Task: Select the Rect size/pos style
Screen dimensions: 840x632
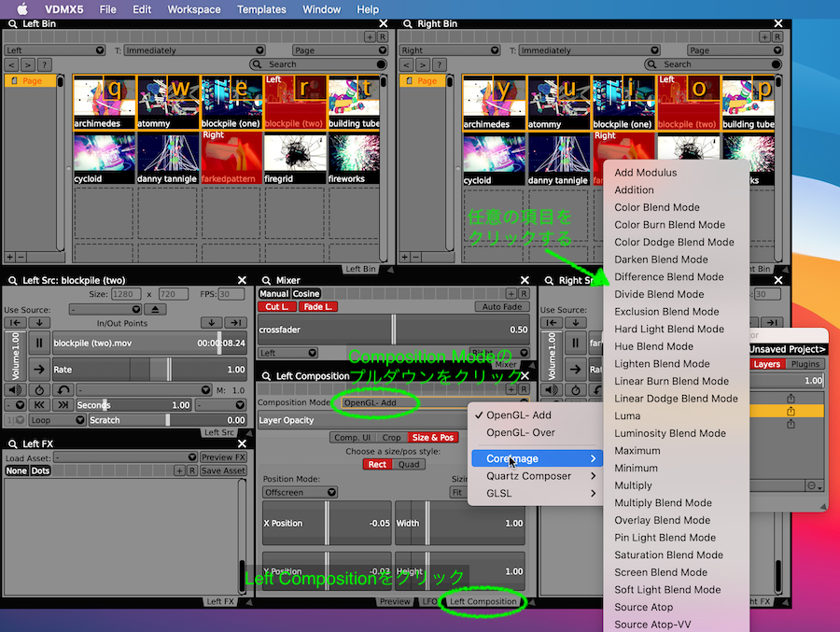Action: pos(377,464)
